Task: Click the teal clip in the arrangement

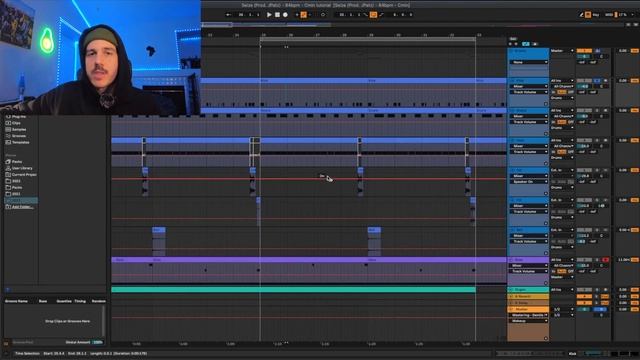Action: click(x=293, y=290)
